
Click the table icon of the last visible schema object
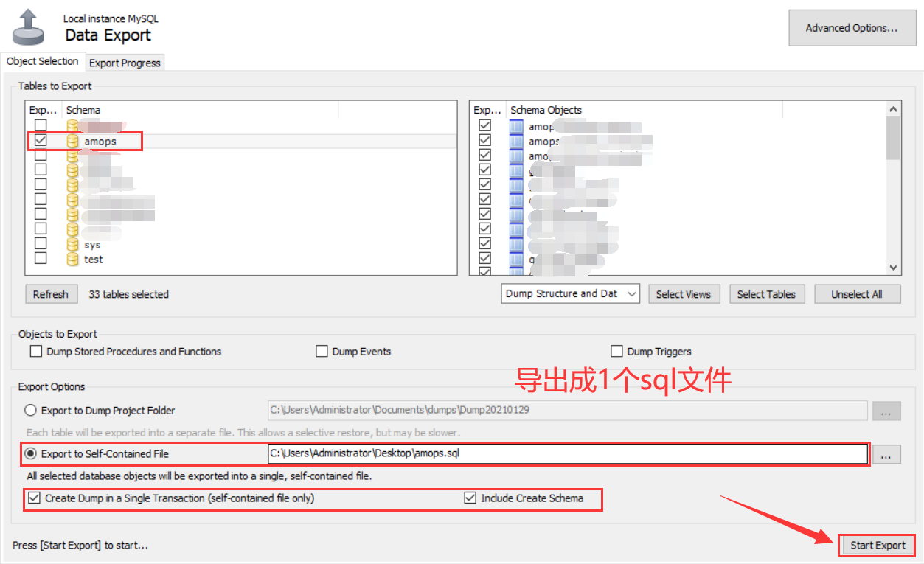click(x=515, y=258)
